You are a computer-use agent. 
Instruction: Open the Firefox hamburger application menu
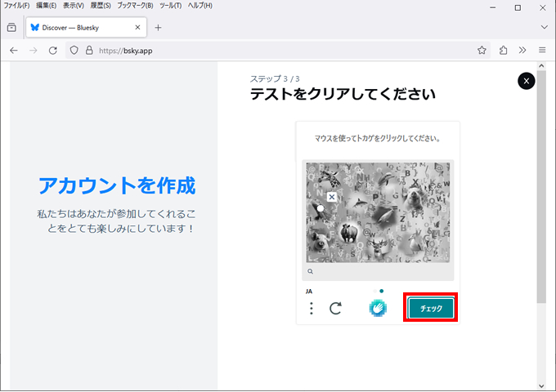click(542, 51)
